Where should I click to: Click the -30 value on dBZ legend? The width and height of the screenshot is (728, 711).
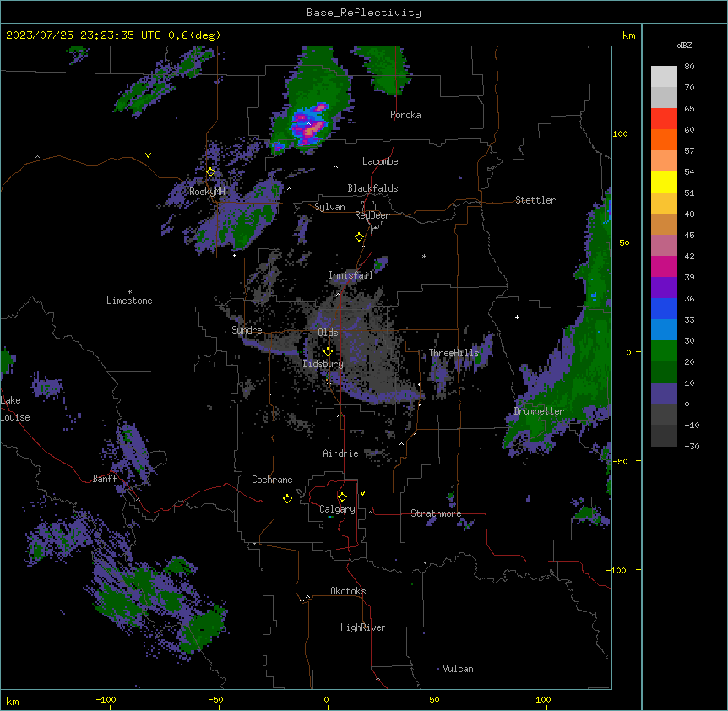pyautogui.click(x=692, y=446)
